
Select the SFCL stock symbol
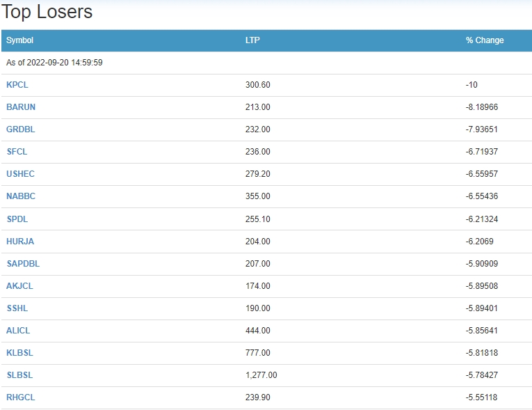pyautogui.click(x=17, y=152)
